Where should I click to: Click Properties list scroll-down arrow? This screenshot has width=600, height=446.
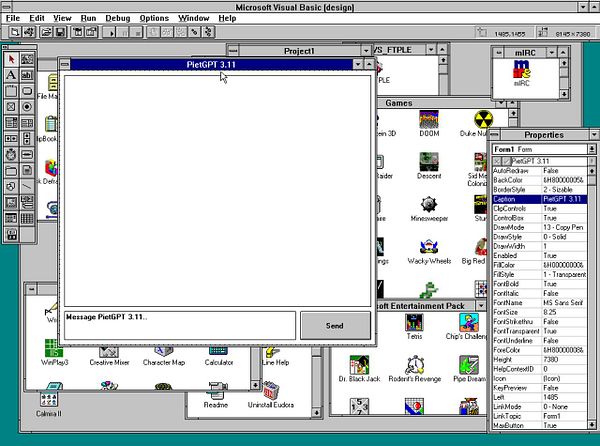tap(592, 425)
